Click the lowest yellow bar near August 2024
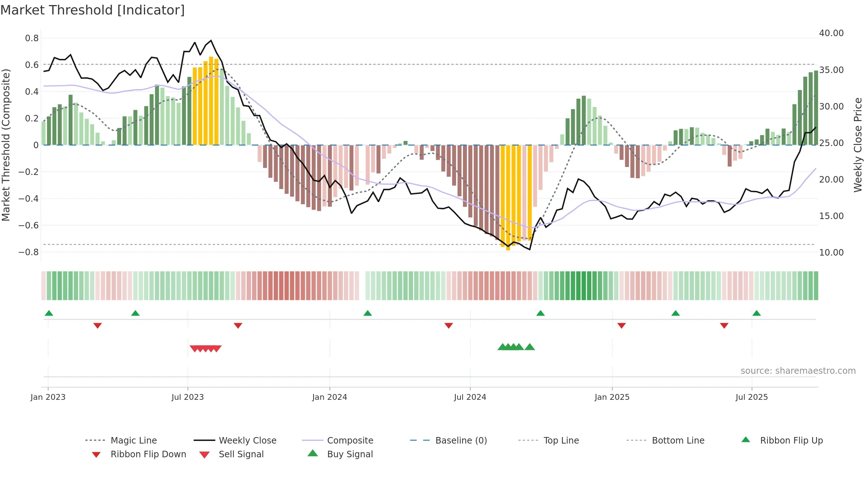The width and height of the screenshot is (868, 488). pyautogui.click(x=508, y=198)
